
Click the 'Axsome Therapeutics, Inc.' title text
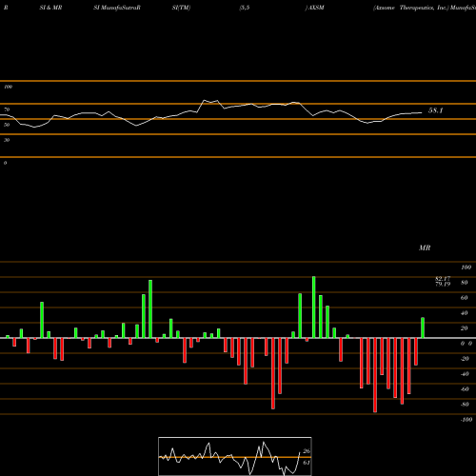point(411,8)
